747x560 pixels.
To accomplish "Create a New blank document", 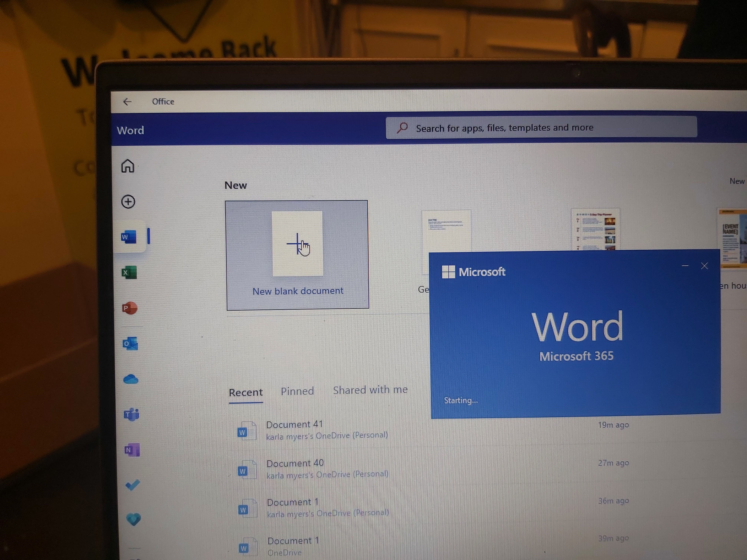I will pos(297,255).
